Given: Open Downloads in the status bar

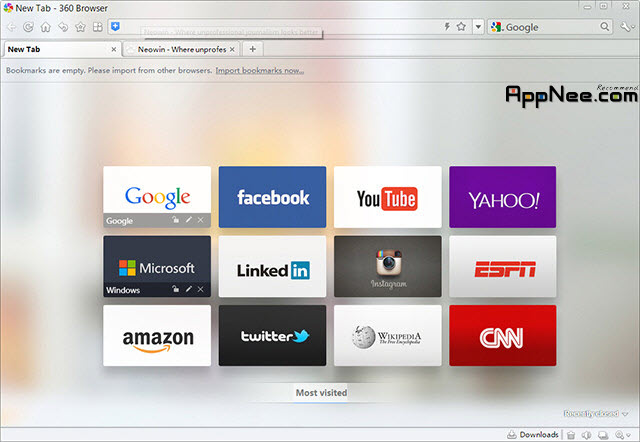Looking at the screenshot, I should (x=533, y=435).
